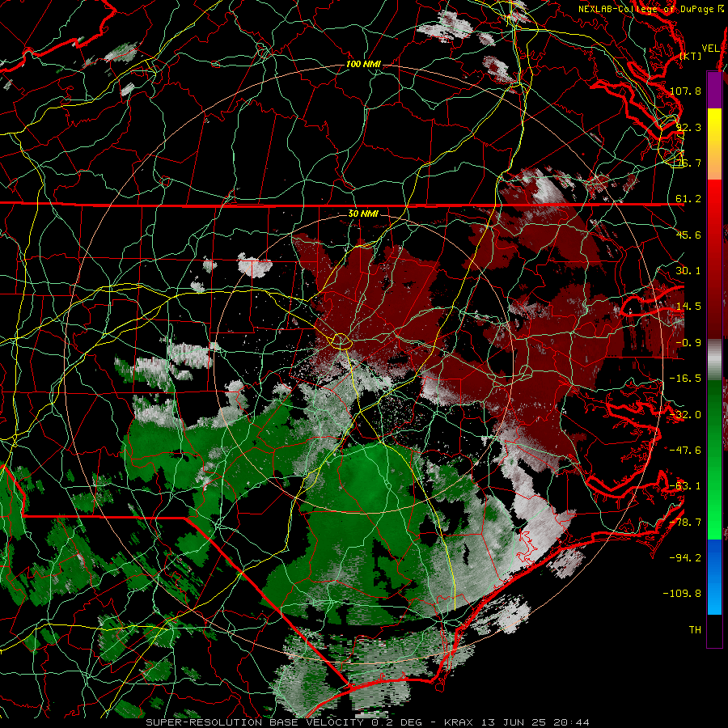728x728 pixels.
Task: Click the 76.7 velocity scale value
Action: 688,163
